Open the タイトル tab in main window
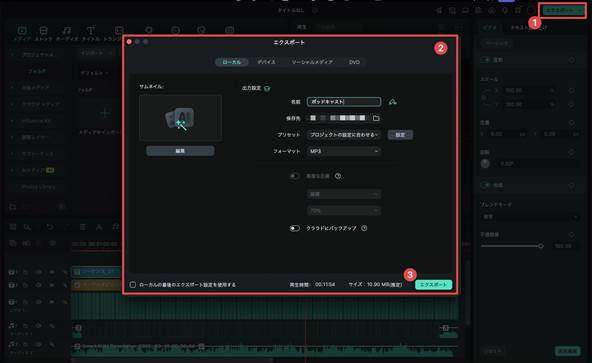Screen dimensions: 592x363 [91, 34]
